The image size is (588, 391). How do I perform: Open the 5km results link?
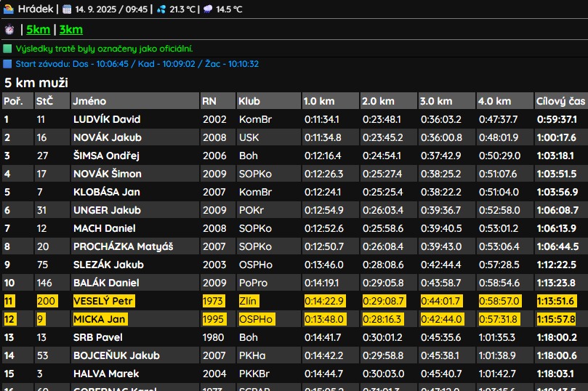(x=39, y=30)
